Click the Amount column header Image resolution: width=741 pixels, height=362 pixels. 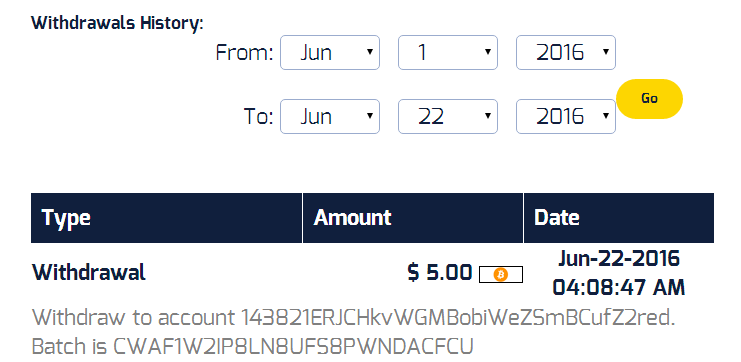(413, 218)
